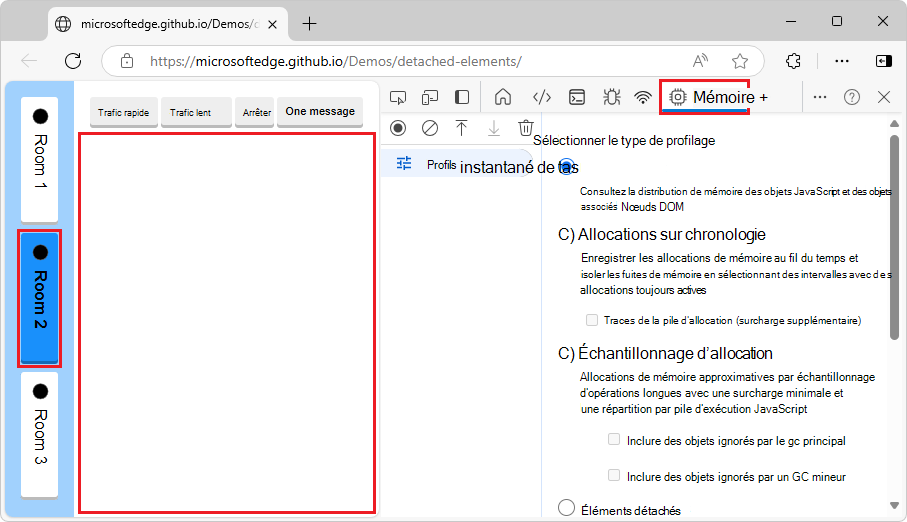Save profile with download arrow
This screenshot has height=522, width=907.
point(493,128)
